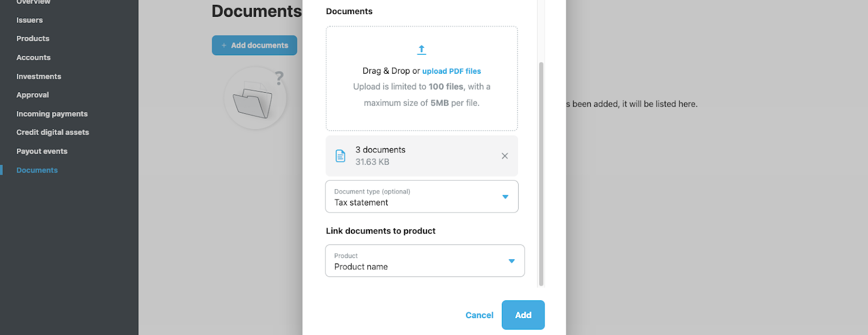Click the document file icon
This screenshot has height=335, width=868.
coord(340,156)
